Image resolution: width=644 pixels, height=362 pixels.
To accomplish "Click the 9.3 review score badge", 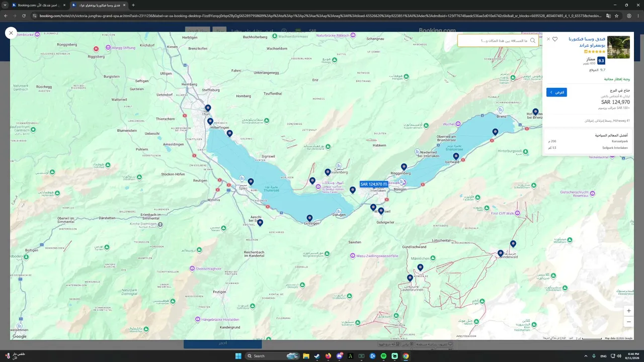I will point(601,60).
